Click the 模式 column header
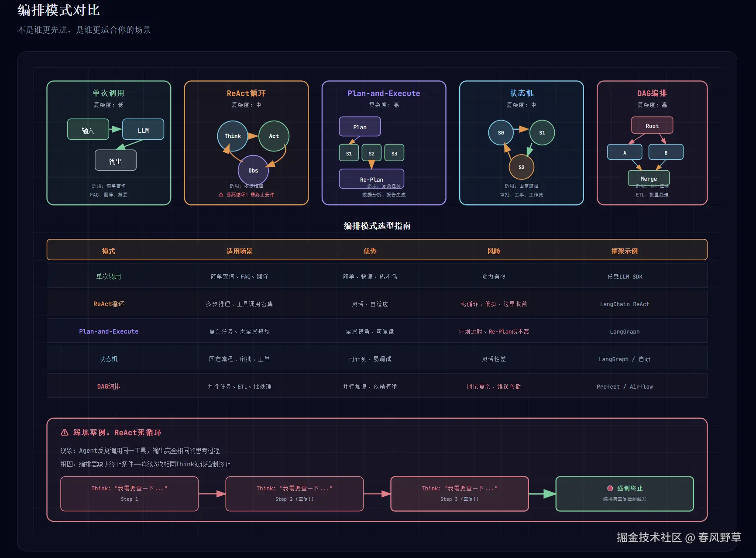The image size is (756, 558). [109, 251]
